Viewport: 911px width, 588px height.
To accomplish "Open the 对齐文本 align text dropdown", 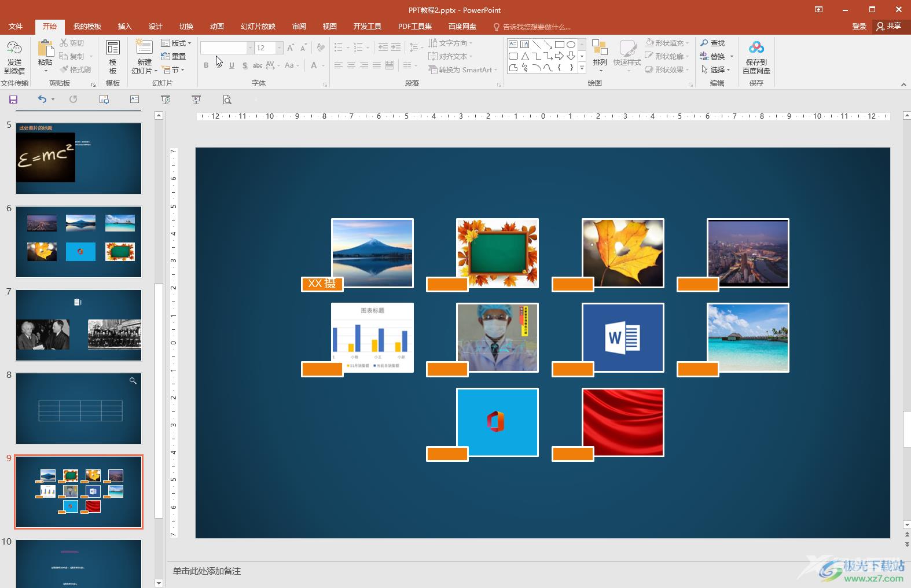I will click(x=450, y=56).
